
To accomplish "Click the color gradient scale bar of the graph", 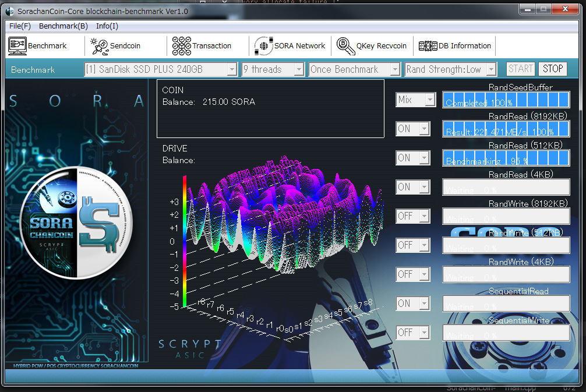I will [x=185, y=242].
